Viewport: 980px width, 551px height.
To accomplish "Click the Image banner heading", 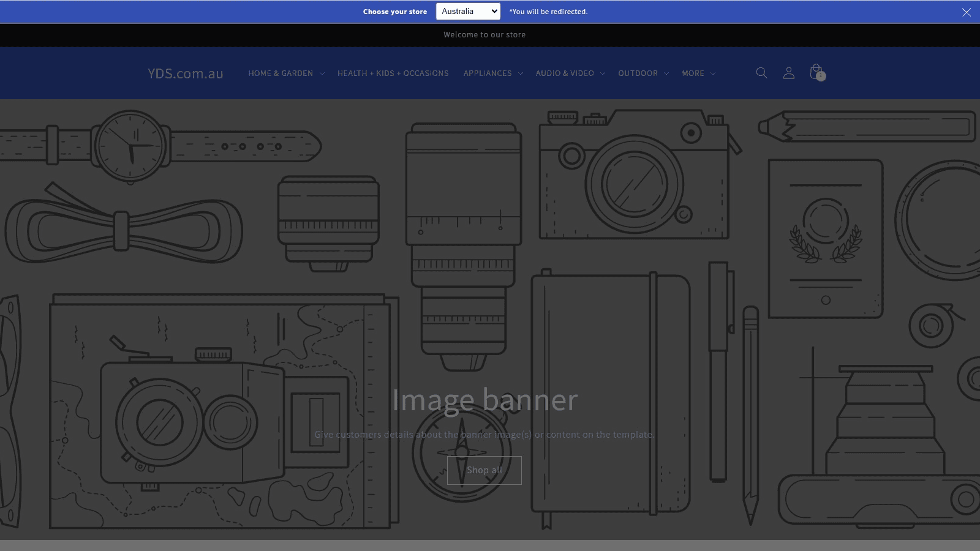I will (x=484, y=400).
